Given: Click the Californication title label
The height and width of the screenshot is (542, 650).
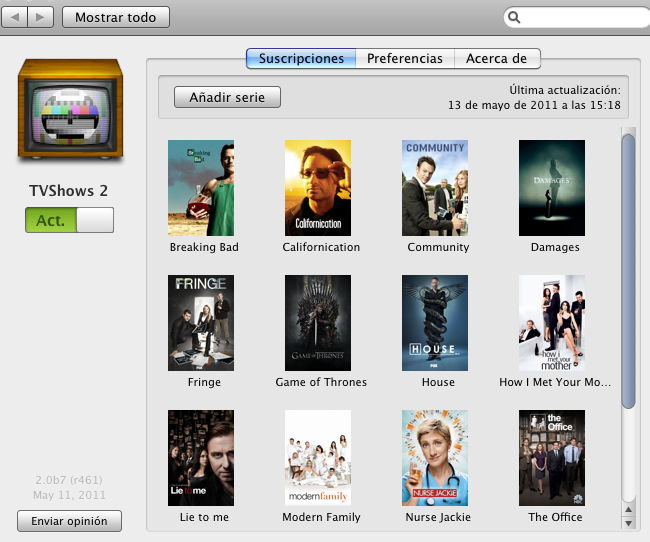Looking at the screenshot, I should click(321, 247).
